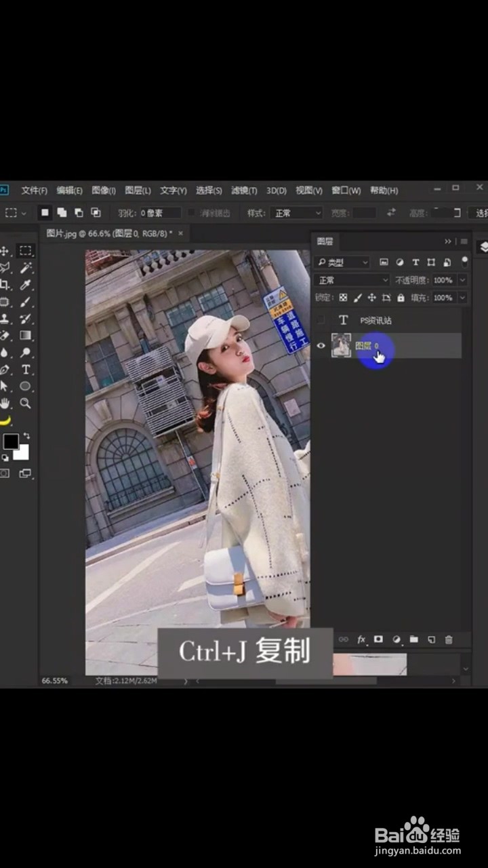Open the 图层(L) menu
The height and width of the screenshot is (868, 488).
pyautogui.click(x=138, y=191)
